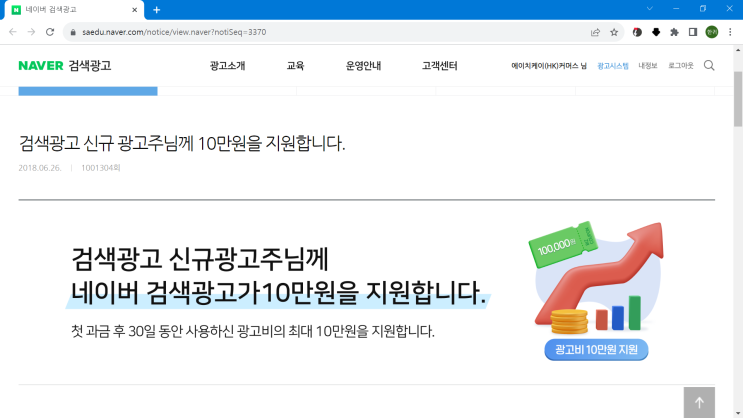Close the 네이버 검색광고 tab
This screenshot has height=418, width=743.
point(135,9)
